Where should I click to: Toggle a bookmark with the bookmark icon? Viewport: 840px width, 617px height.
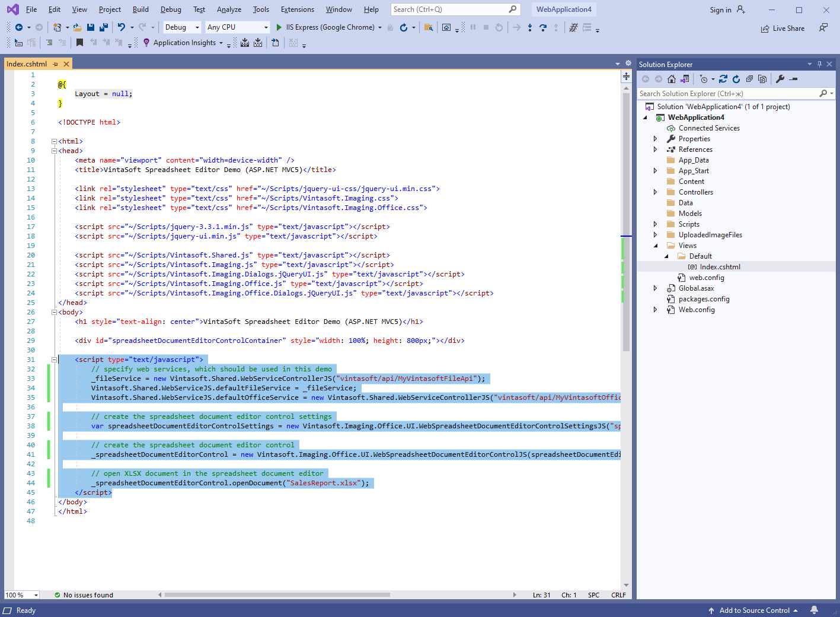pyautogui.click(x=79, y=43)
